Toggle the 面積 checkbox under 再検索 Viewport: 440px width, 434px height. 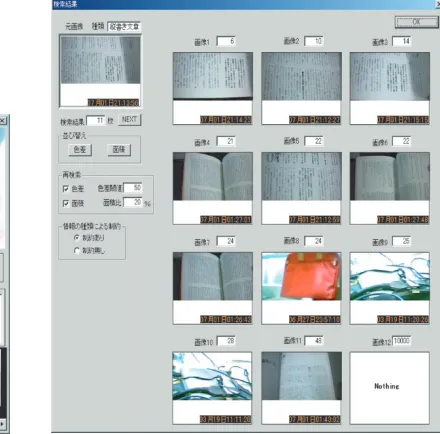(66, 203)
